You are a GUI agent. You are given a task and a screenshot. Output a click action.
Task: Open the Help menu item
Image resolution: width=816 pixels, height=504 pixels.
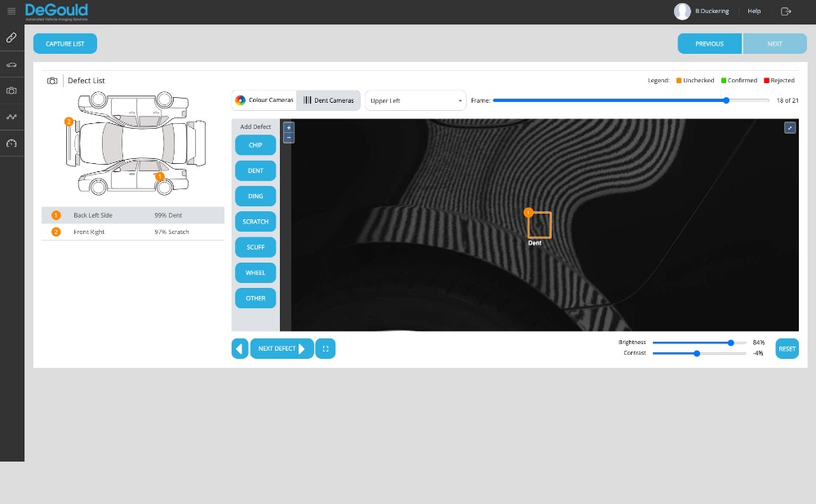click(x=754, y=11)
